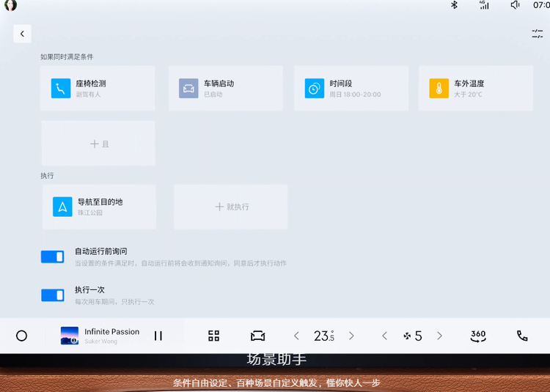Screen dimensions: 550x392
Task: Open the 时间段 time period condition
Action: tap(351, 89)
